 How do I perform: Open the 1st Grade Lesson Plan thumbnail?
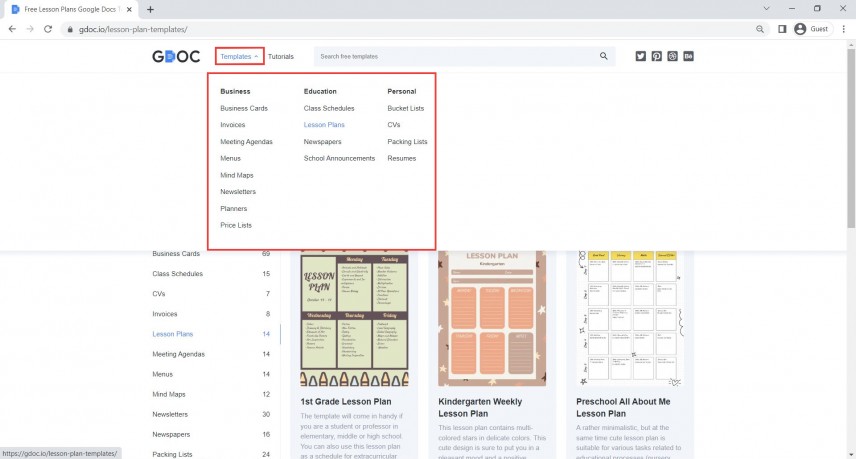[354, 319]
